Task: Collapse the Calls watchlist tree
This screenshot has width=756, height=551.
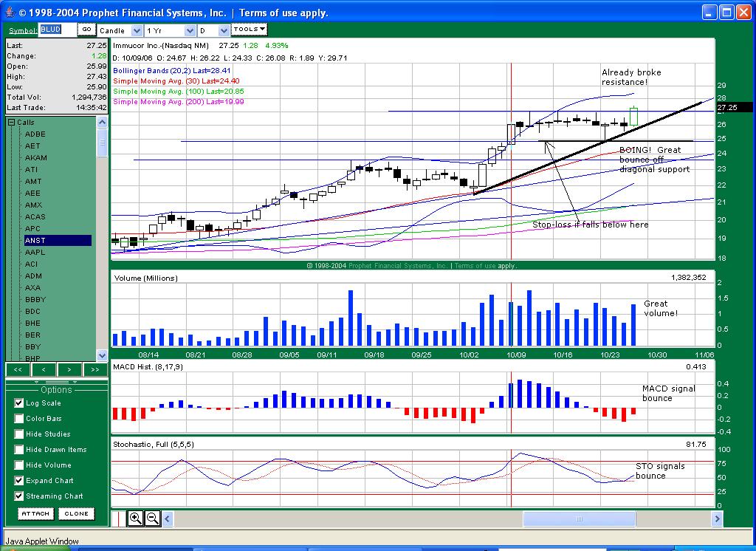Action: [x=12, y=123]
